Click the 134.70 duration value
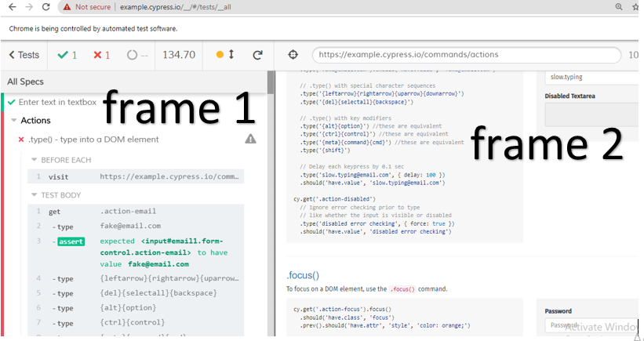 (179, 55)
